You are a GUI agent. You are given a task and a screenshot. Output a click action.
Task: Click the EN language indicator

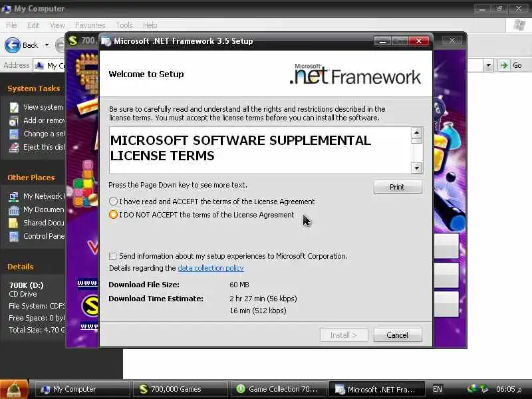(x=438, y=389)
